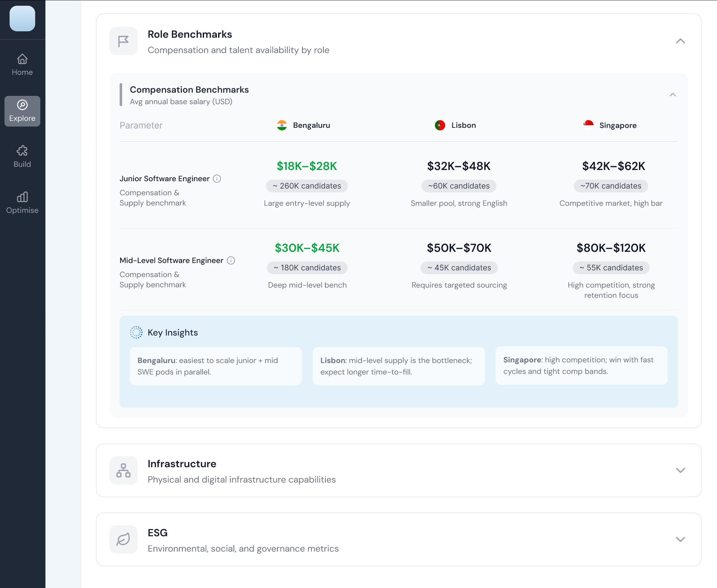The width and height of the screenshot is (717, 588).
Task: Click the Lisbon column header
Action: [455, 125]
